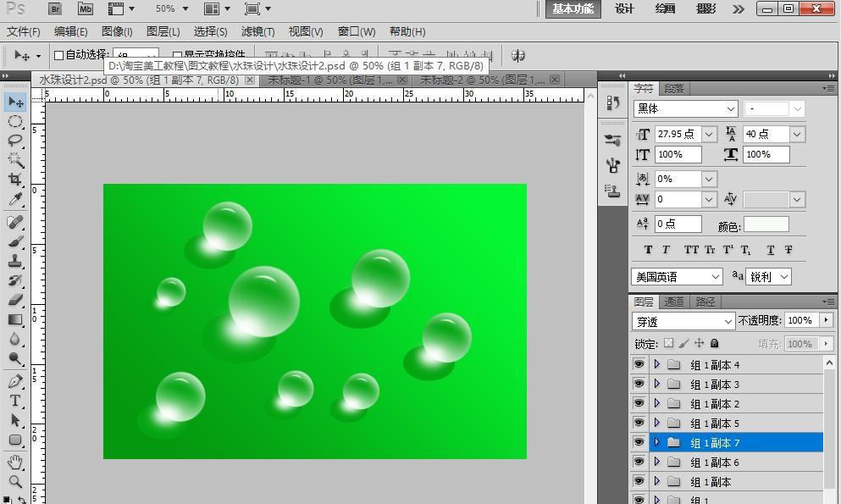841x504 pixels.
Task: Hide layer group 组 1 副本 7
Action: [639, 442]
